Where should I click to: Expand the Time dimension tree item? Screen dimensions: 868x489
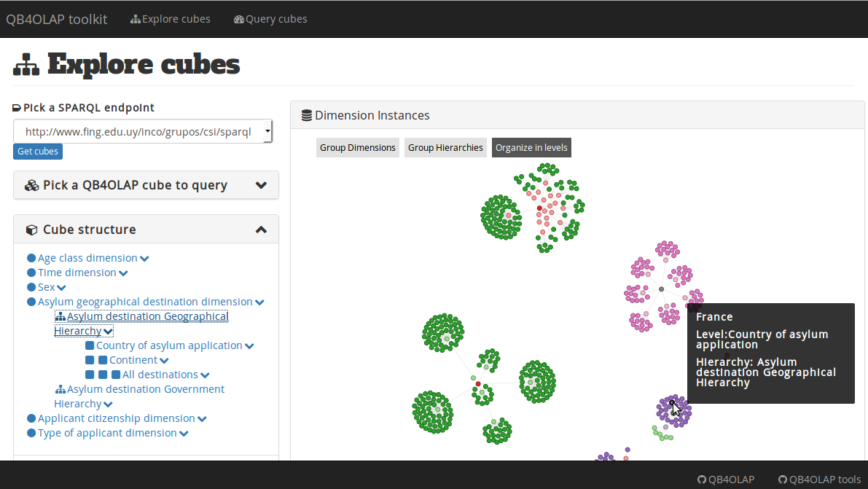click(123, 273)
